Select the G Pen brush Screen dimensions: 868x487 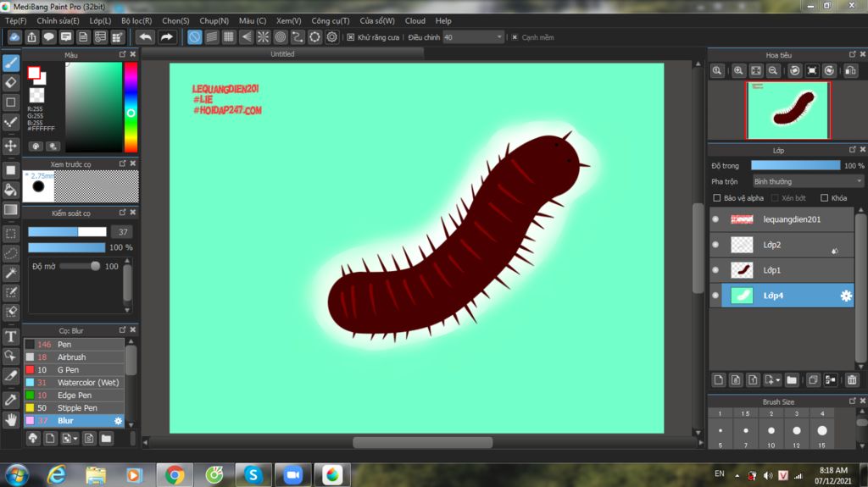coord(75,369)
